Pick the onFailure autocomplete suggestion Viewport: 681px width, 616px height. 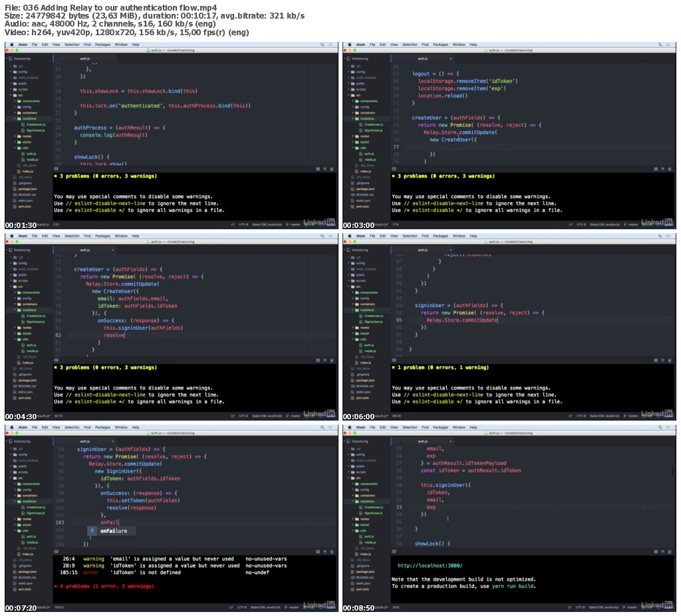click(x=111, y=531)
